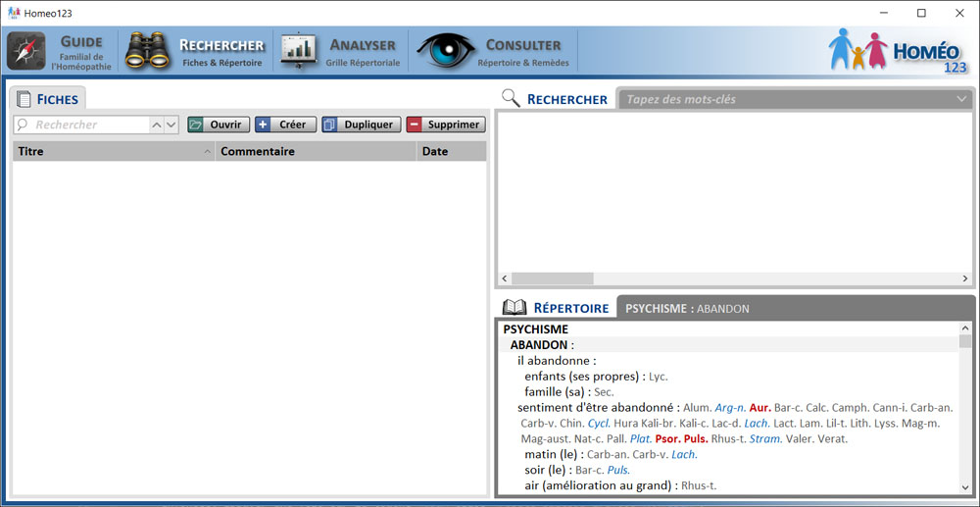Maximize the Homeo123 window
980x507 pixels.
(921, 13)
